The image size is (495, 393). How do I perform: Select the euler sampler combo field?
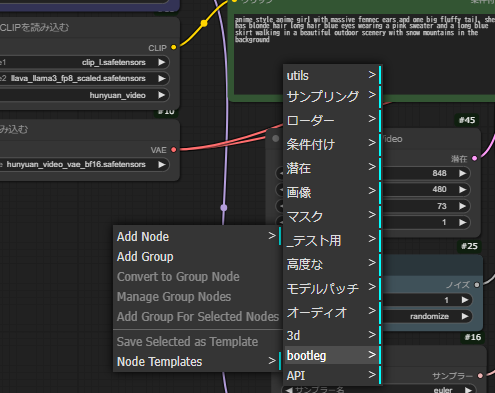379,390
